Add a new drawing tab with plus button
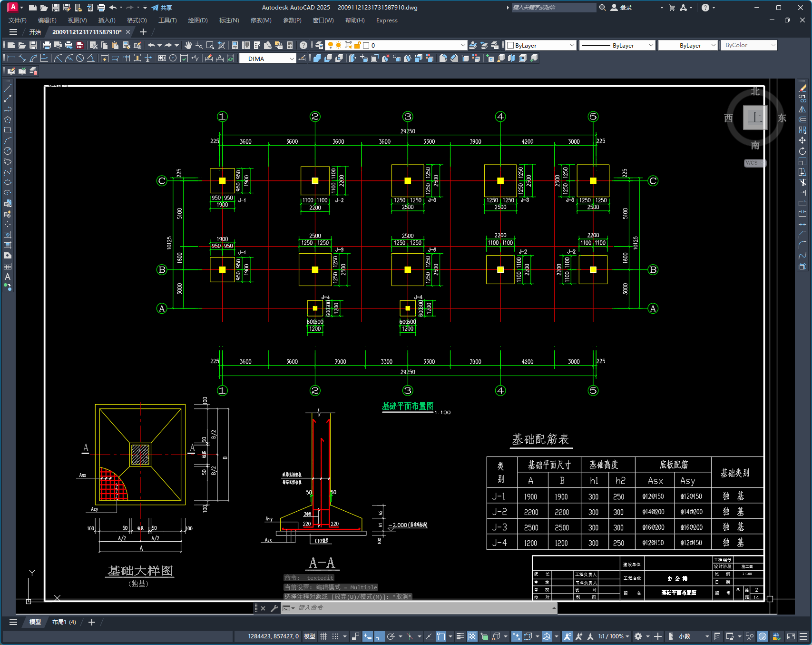812x645 pixels. point(143,32)
